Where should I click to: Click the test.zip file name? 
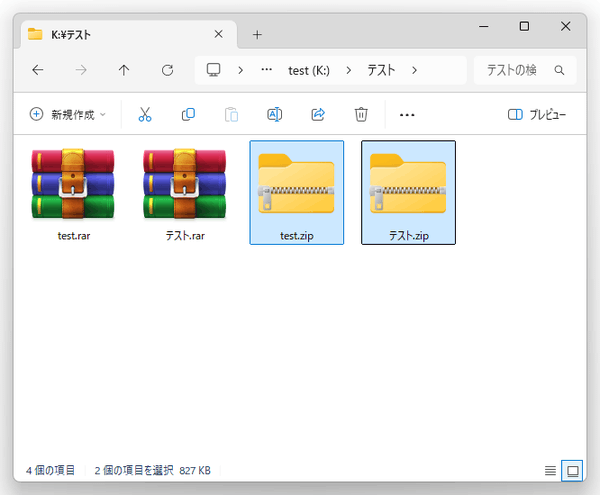[297, 236]
